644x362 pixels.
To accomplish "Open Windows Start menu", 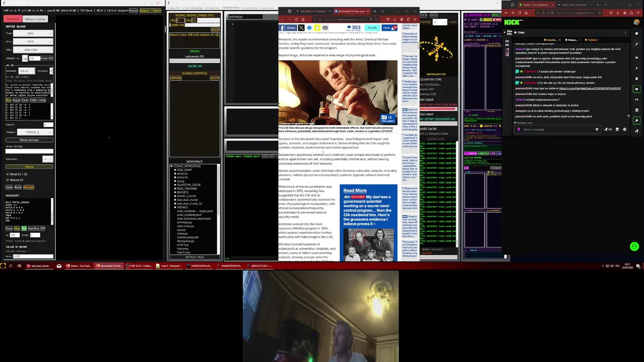I will tap(3, 265).
